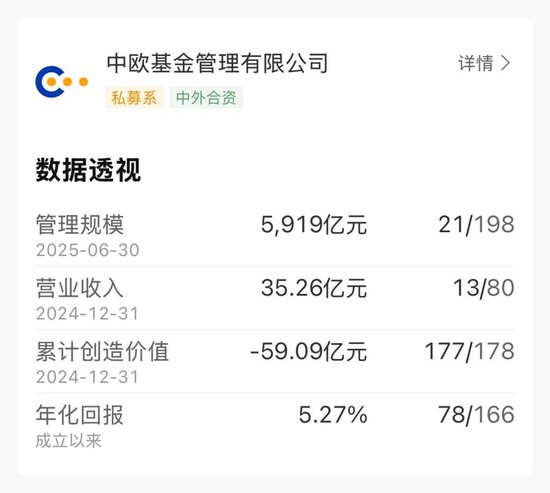Click the 177/178 ranking figure
The width and height of the screenshot is (550, 493).
pos(470,352)
